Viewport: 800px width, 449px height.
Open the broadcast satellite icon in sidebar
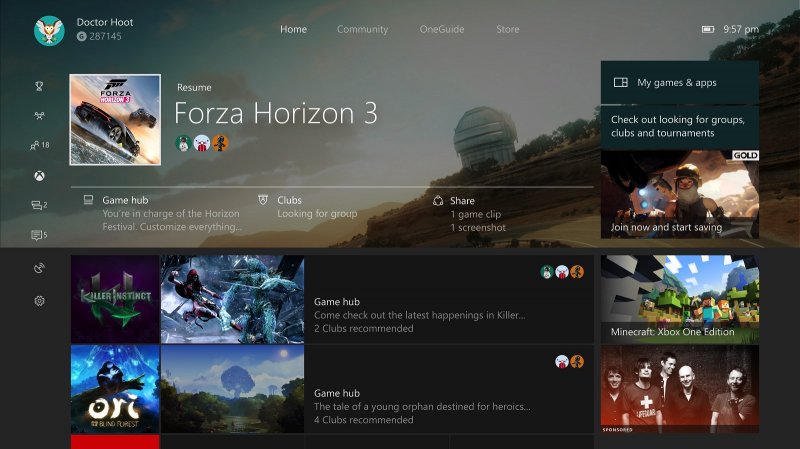tap(39, 268)
